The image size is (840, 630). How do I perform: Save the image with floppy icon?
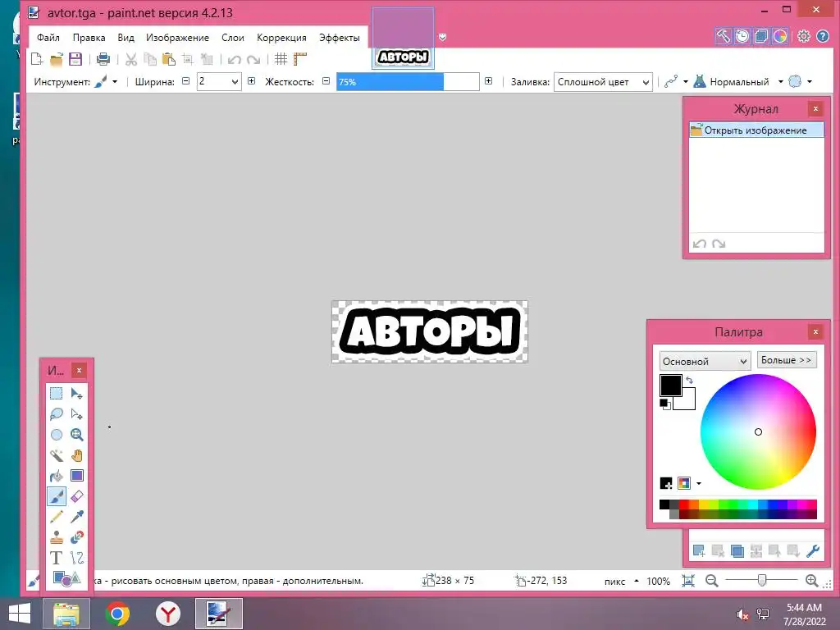(x=75, y=59)
